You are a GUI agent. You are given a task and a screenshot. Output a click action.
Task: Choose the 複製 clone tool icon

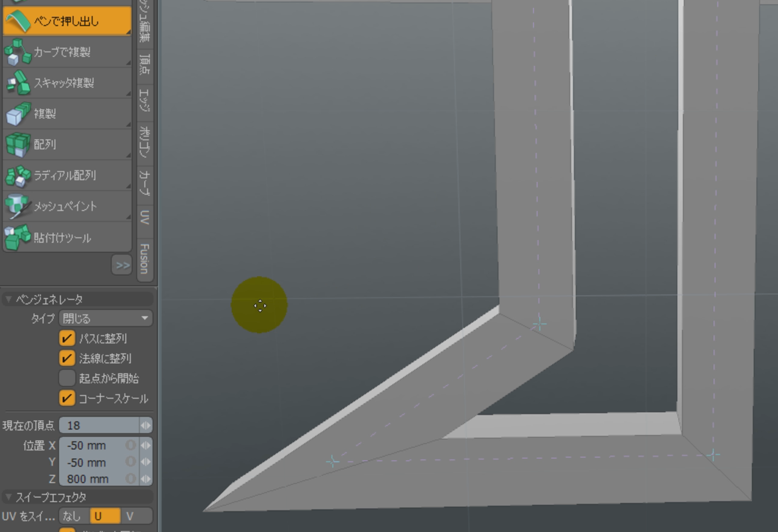click(18, 114)
